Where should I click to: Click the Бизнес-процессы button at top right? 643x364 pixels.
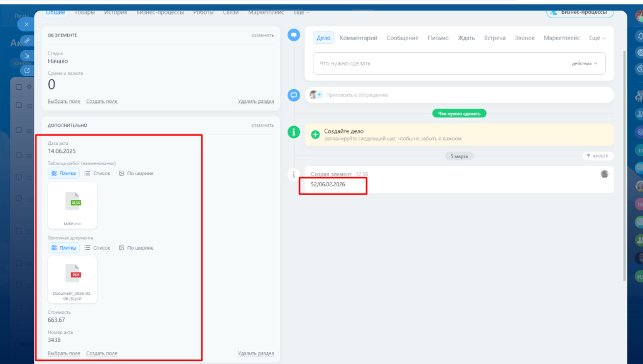[x=579, y=12]
